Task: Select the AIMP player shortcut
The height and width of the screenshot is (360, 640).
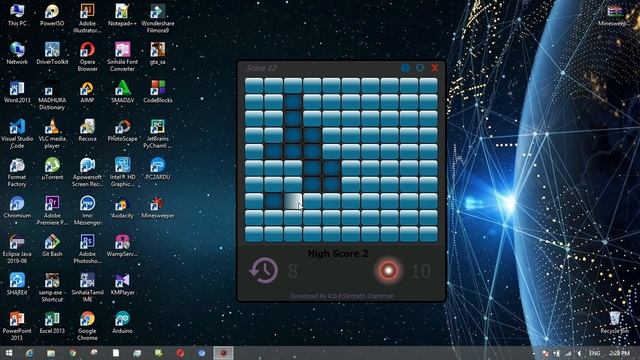Action: click(87, 91)
